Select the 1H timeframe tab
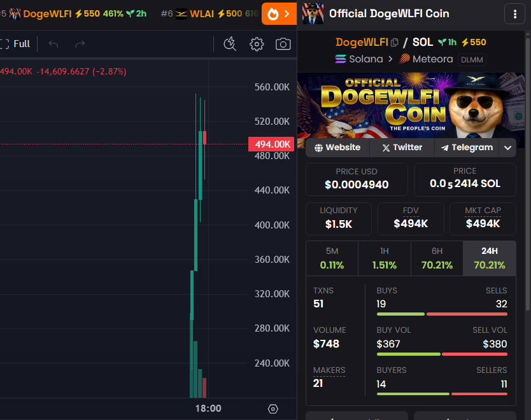531x420 pixels. (x=385, y=258)
